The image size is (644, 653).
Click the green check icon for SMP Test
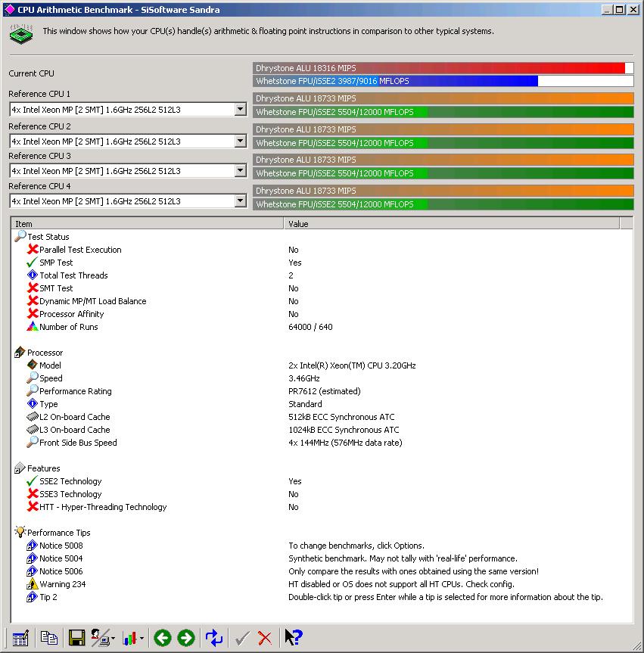point(32,263)
